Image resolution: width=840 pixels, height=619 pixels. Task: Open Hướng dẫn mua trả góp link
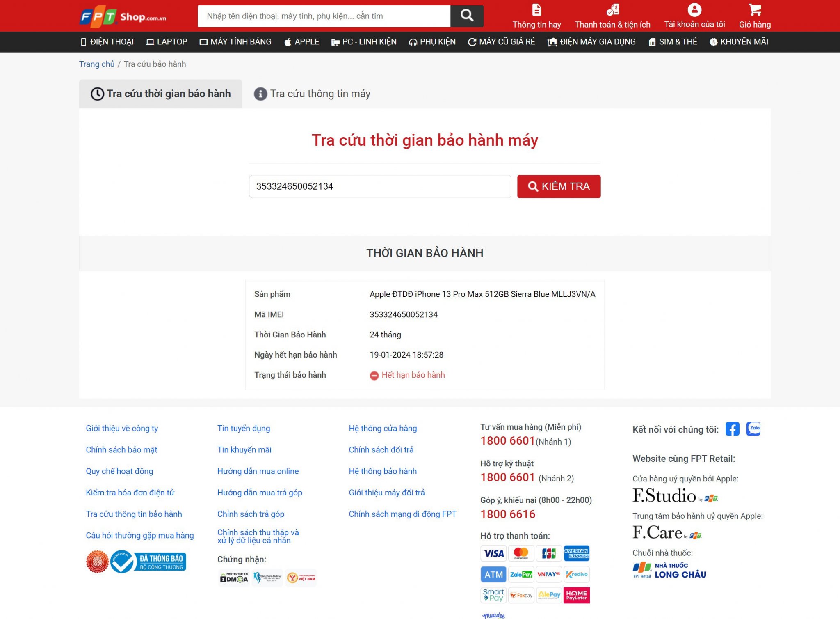(260, 493)
